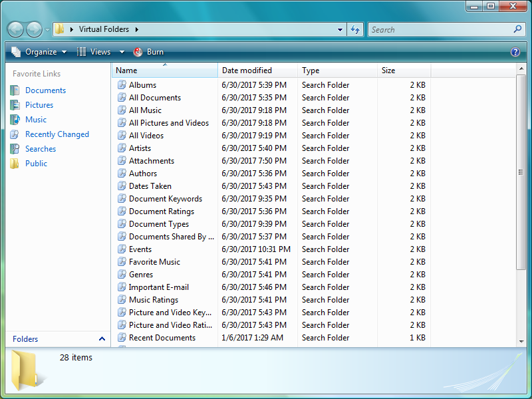Sort by the Type column header

[x=337, y=70]
